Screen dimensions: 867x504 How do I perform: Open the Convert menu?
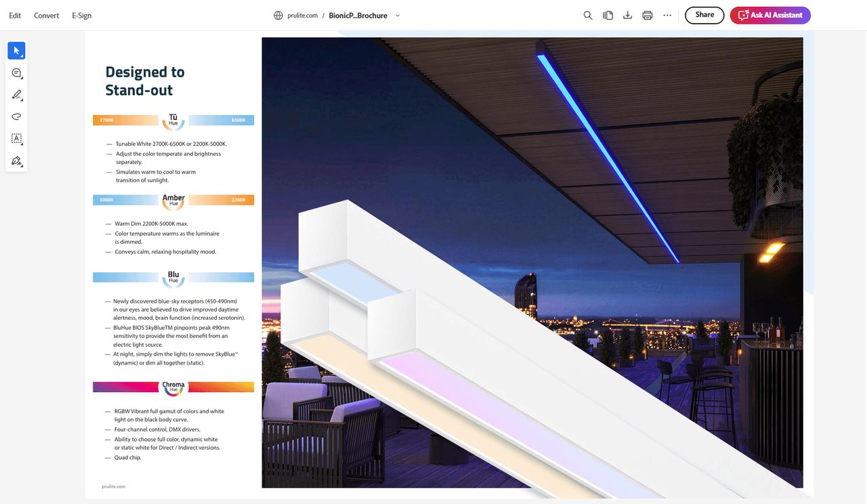tap(46, 15)
